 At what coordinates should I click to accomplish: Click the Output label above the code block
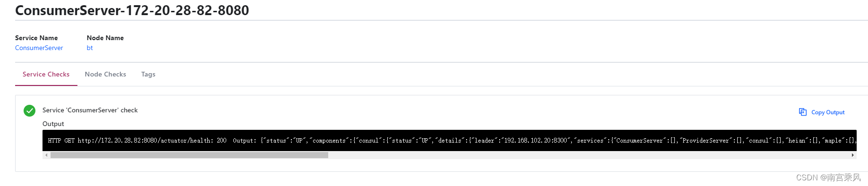tap(53, 124)
